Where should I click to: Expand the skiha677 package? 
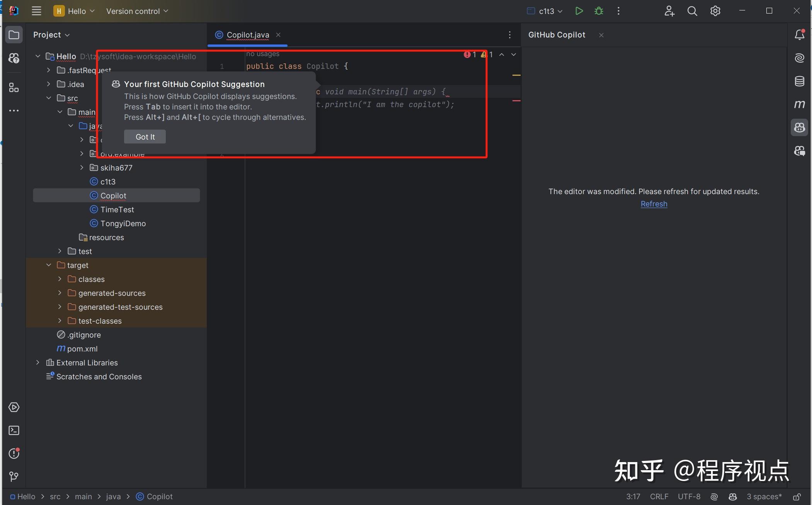click(x=81, y=167)
